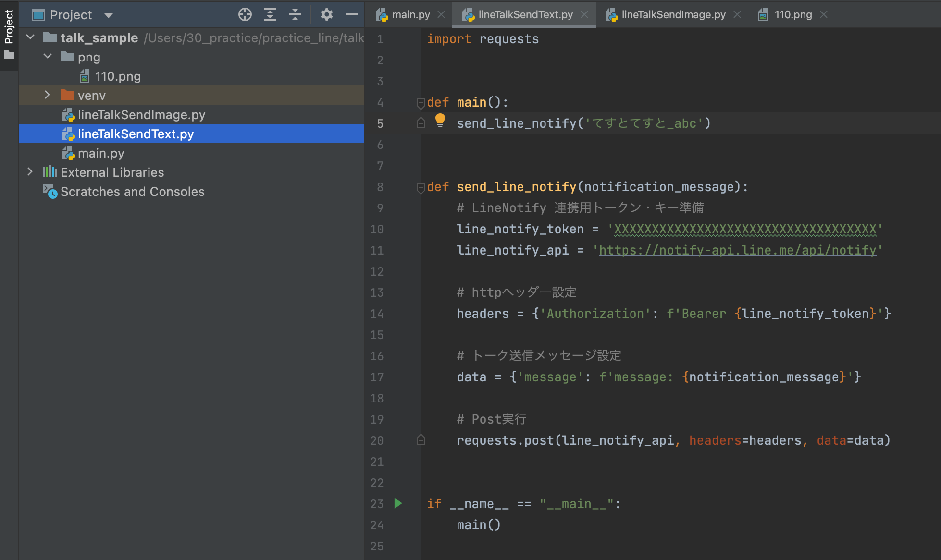Click the green run arrow in gutter

(398, 503)
